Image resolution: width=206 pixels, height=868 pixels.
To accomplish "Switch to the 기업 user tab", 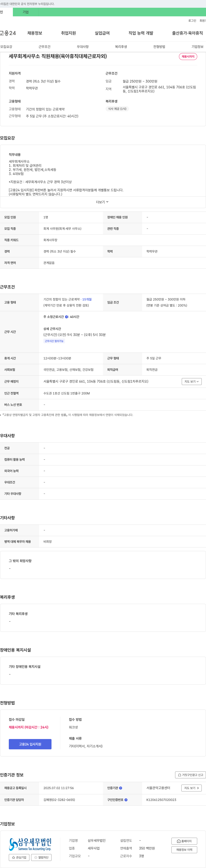I will click(x=26, y=12).
